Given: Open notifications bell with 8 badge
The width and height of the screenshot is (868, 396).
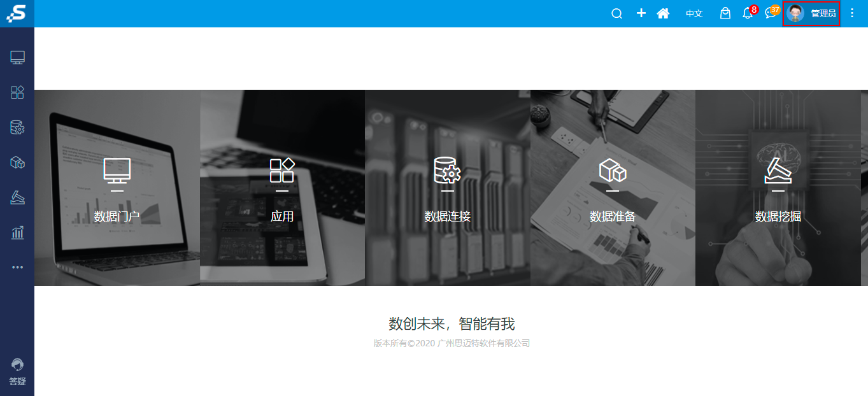Looking at the screenshot, I should click(x=749, y=13).
